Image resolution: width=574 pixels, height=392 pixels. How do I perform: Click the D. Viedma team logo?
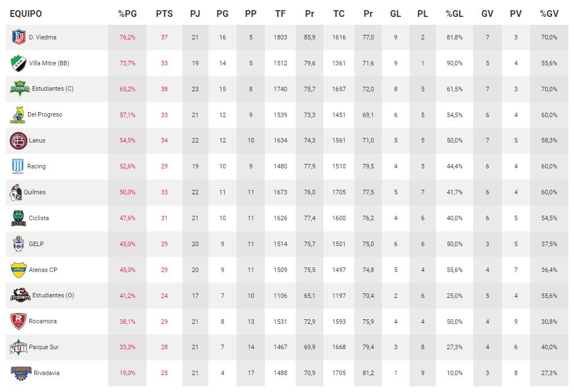click(x=18, y=38)
